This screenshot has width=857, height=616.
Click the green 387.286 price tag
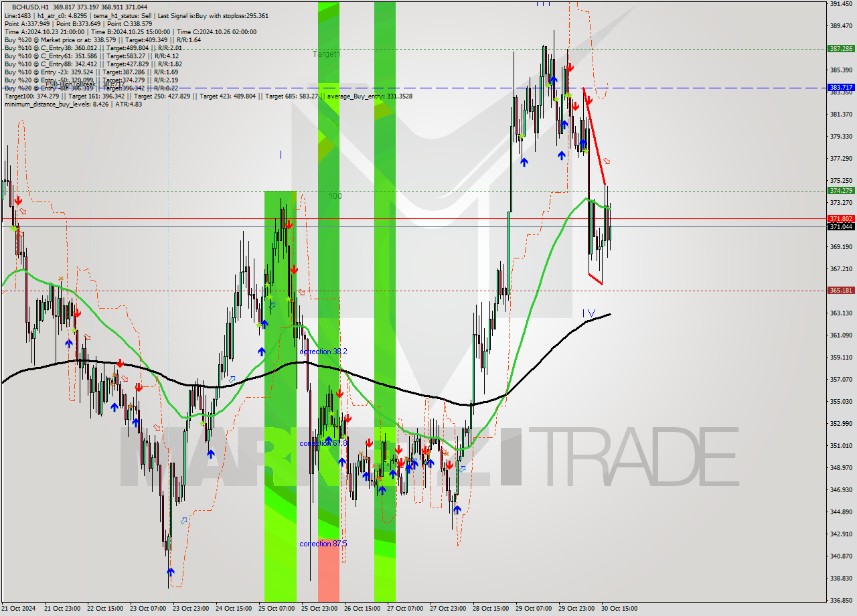[x=841, y=48]
